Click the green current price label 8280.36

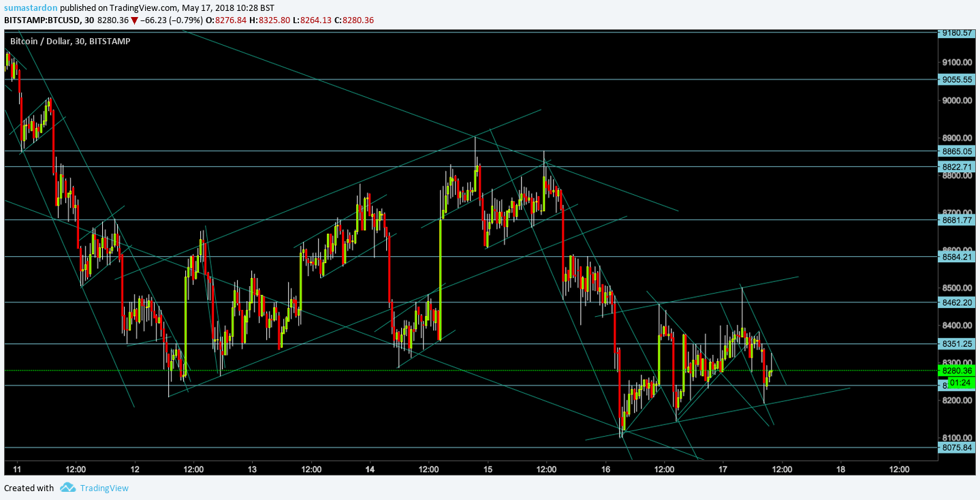957,371
